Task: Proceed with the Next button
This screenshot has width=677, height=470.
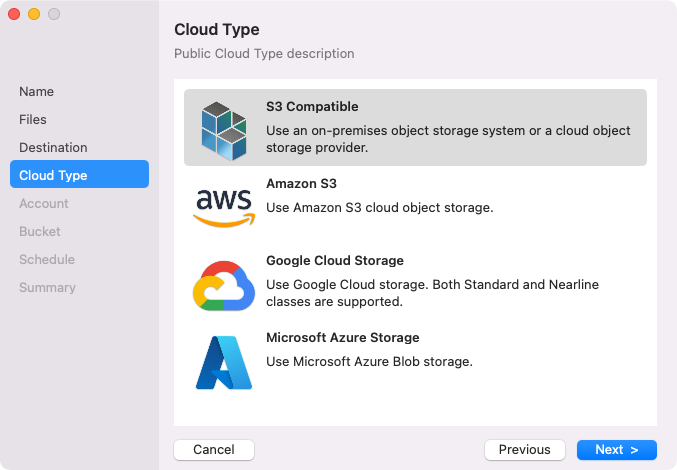Action: tap(616, 450)
